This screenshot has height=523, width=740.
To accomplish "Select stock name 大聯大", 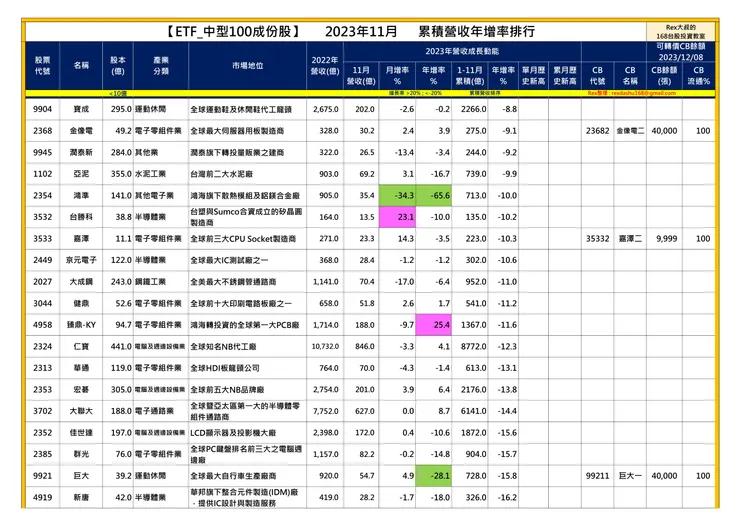I will (x=81, y=411).
